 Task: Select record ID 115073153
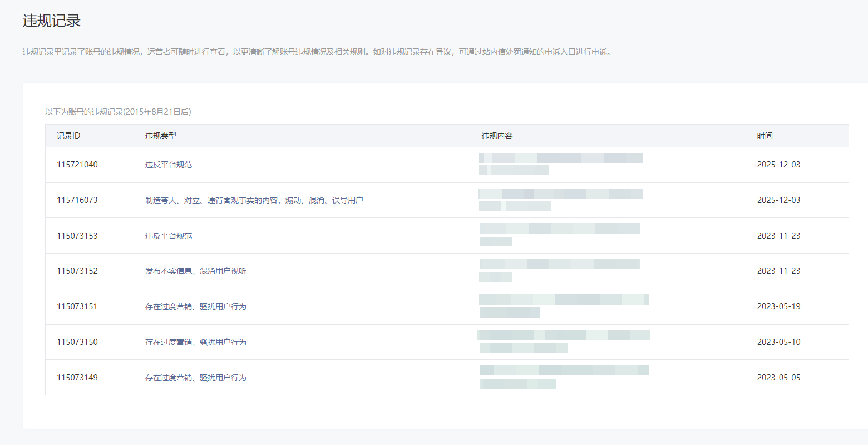[x=77, y=236]
